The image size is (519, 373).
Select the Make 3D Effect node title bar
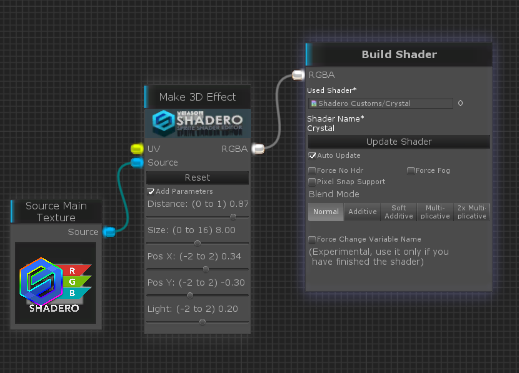198,97
